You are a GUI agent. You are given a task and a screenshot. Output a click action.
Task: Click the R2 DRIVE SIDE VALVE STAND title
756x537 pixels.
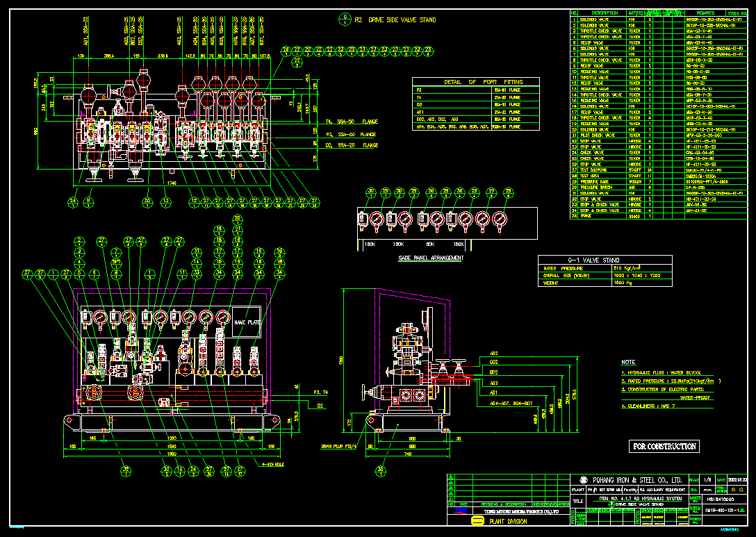point(395,20)
